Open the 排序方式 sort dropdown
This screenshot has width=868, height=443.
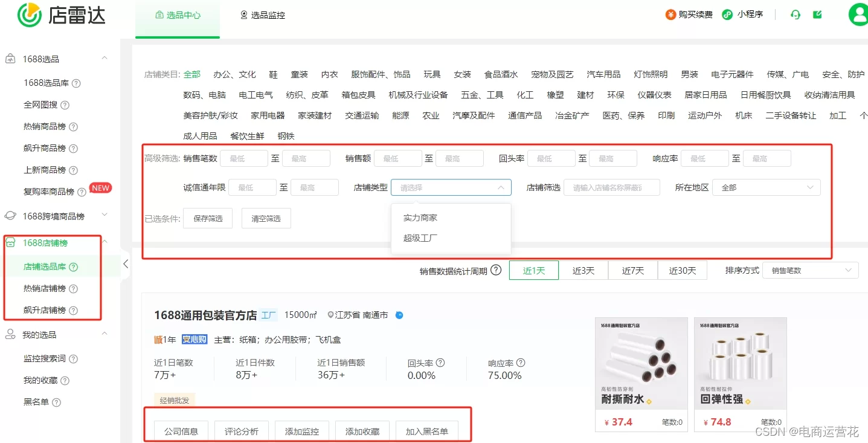point(809,271)
